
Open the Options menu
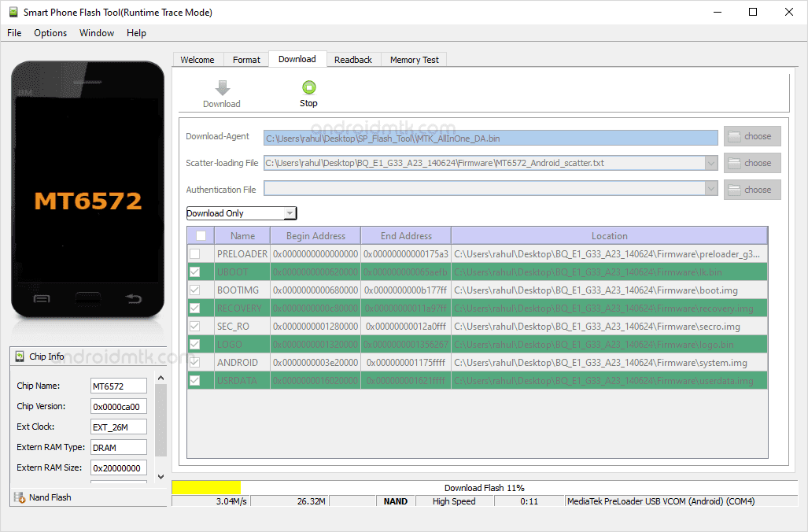(50, 32)
